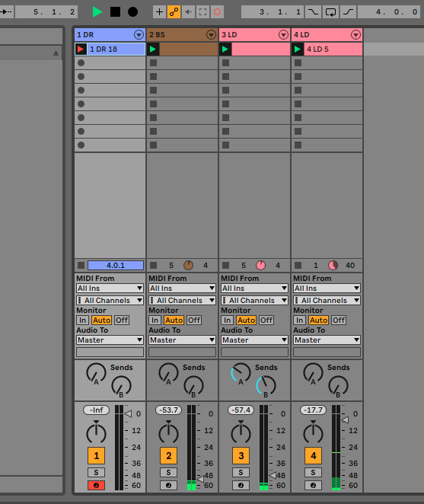This screenshot has width=424, height=504.
Task: Open 3 LD track title dropdown arrow
Action: (283, 35)
